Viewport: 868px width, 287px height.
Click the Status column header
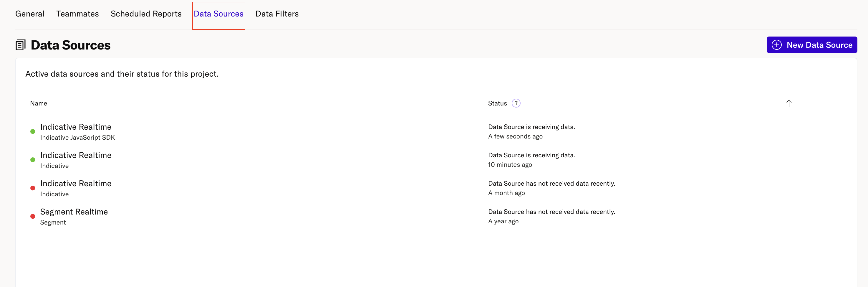[497, 103]
